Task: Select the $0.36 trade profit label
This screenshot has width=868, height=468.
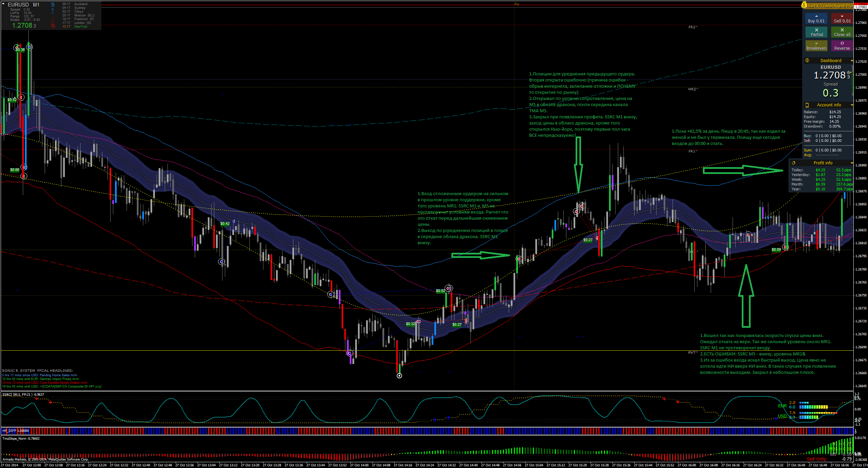Action: [20, 50]
